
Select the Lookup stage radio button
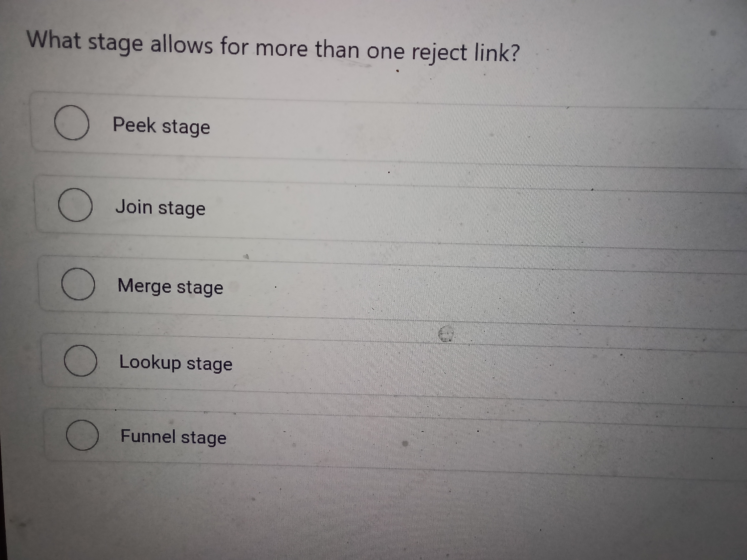coord(80,360)
